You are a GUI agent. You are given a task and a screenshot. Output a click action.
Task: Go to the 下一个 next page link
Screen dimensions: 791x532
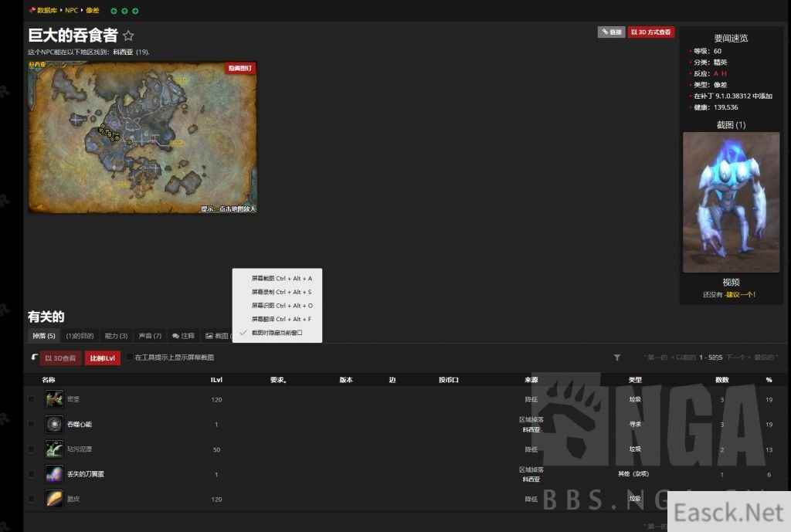tap(737, 357)
